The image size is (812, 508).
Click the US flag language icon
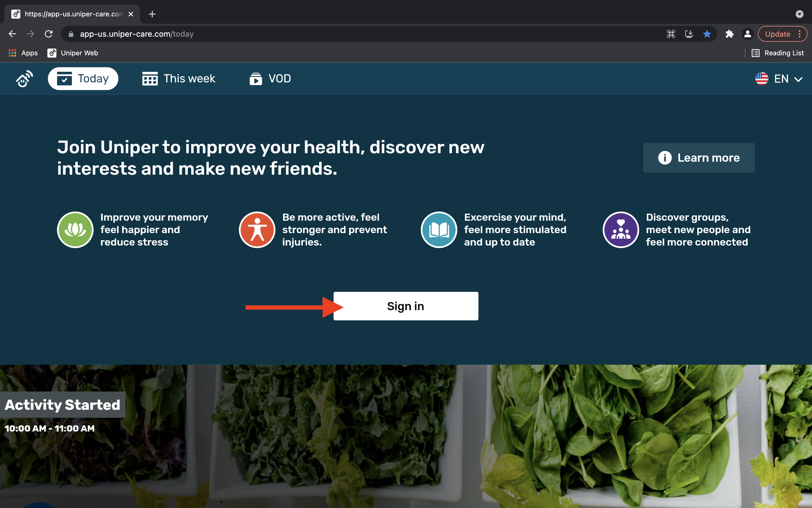click(762, 79)
